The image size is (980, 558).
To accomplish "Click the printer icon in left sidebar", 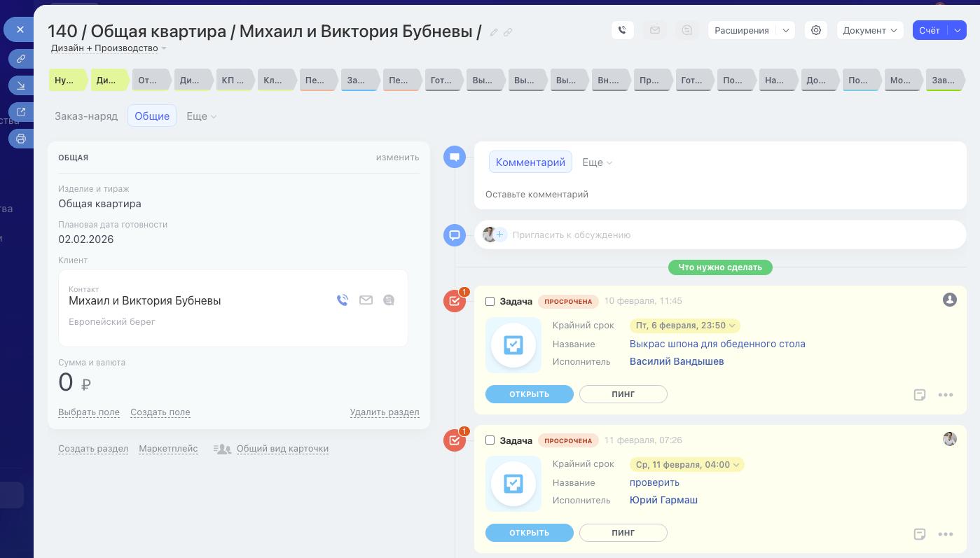I will 21,139.
